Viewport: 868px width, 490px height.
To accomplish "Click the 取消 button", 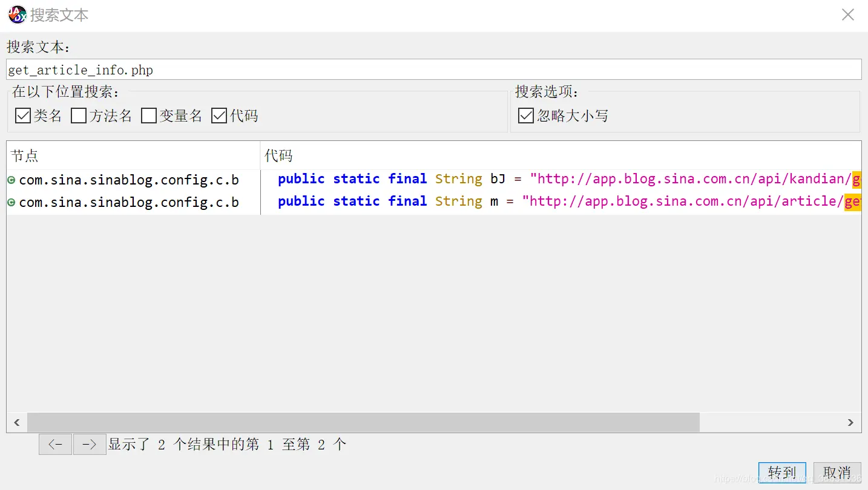I will [x=837, y=472].
